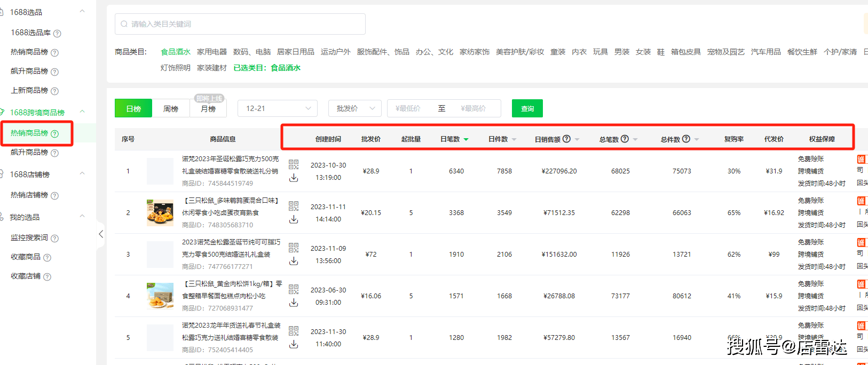Image resolution: width=868 pixels, height=365 pixels.
Task: Select 数码、电脑 category
Action: (x=252, y=52)
